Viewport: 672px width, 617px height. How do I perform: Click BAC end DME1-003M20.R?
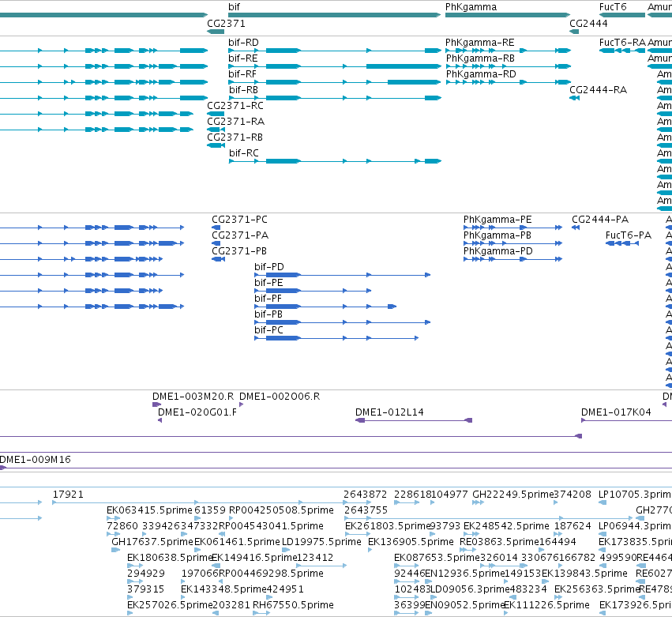(x=157, y=404)
